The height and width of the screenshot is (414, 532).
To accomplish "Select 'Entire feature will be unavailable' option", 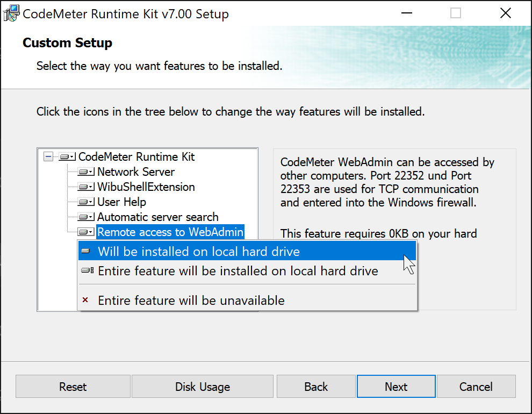I will (191, 301).
